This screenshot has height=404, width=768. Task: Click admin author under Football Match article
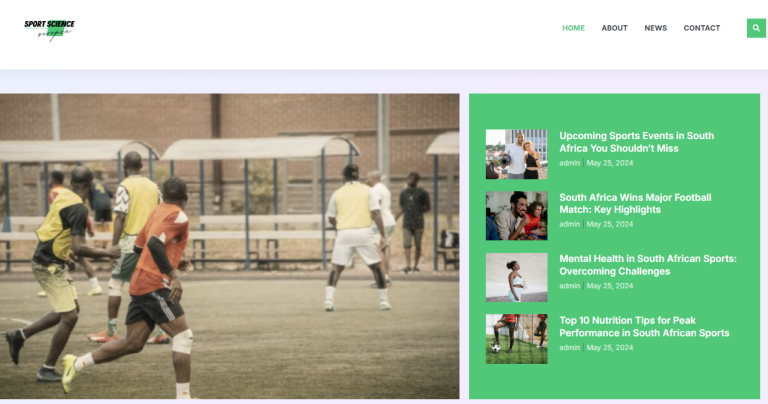click(x=569, y=224)
